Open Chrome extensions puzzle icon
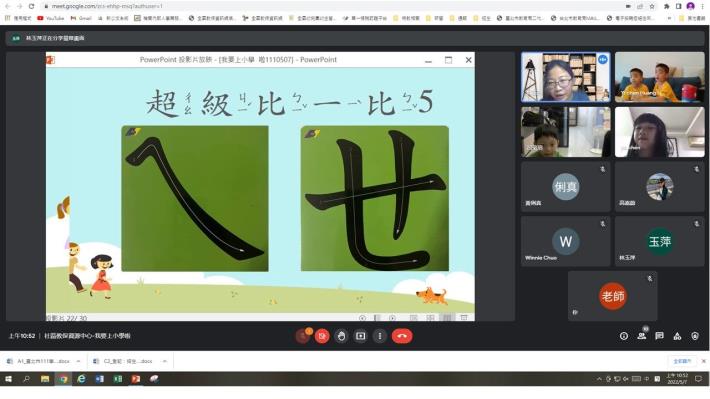710x399 pixels. pyautogui.click(x=667, y=6)
